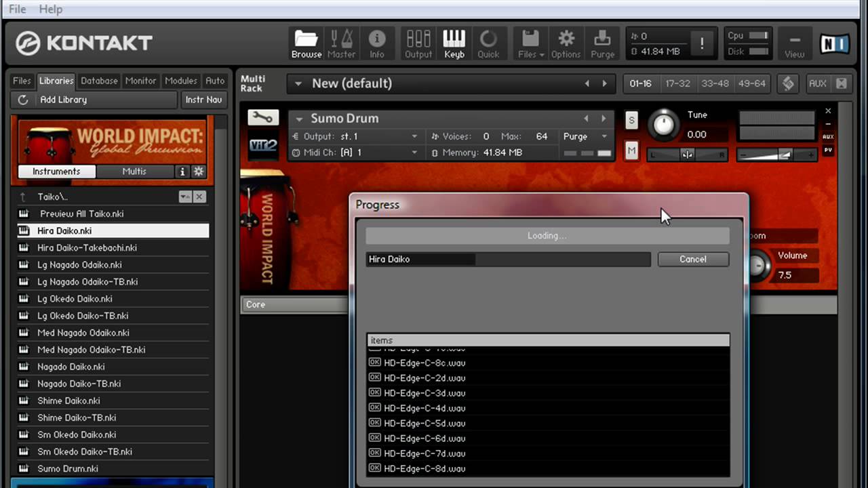The image size is (868, 488).
Task: Select the Multis tab in World Impact
Action: (134, 171)
